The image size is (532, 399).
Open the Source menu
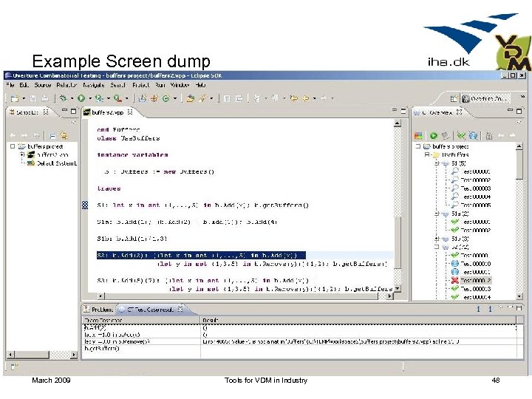click(43, 85)
